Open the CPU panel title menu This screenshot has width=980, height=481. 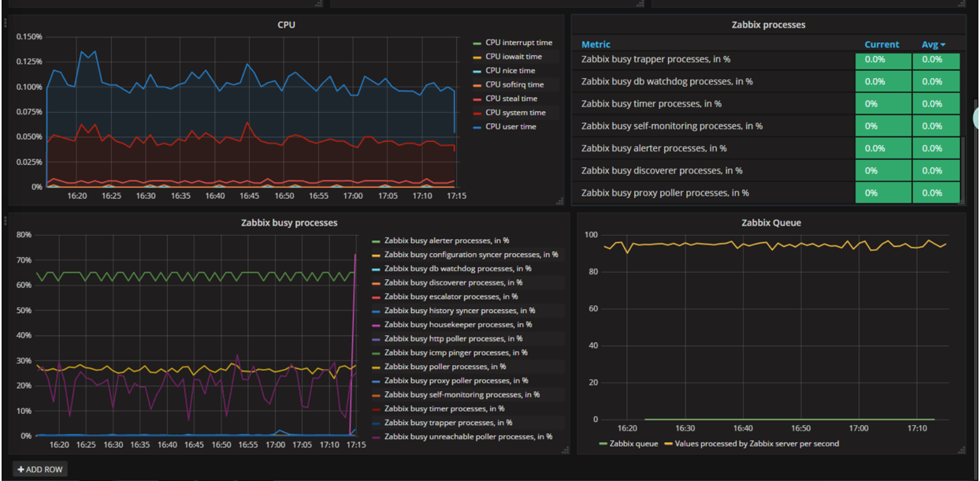pyautogui.click(x=286, y=24)
